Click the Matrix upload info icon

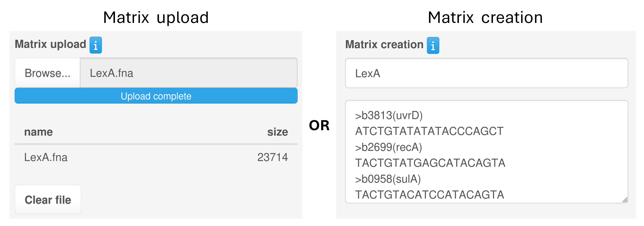[x=96, y=45]
